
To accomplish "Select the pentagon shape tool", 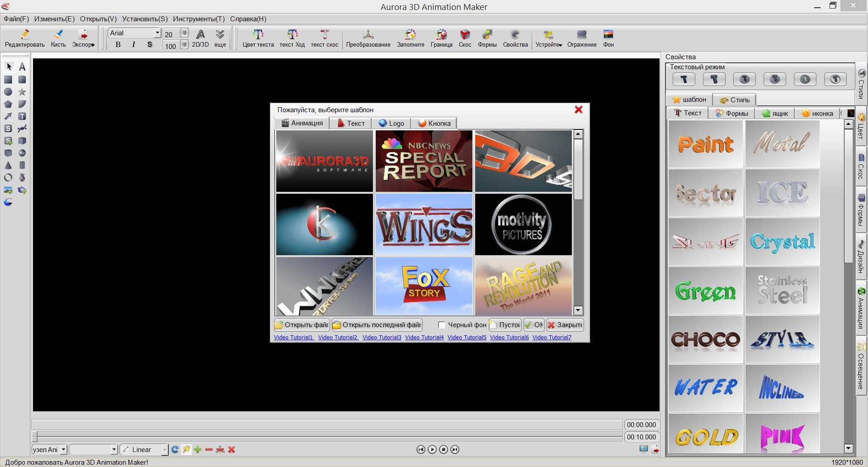I will coord(8,104).
